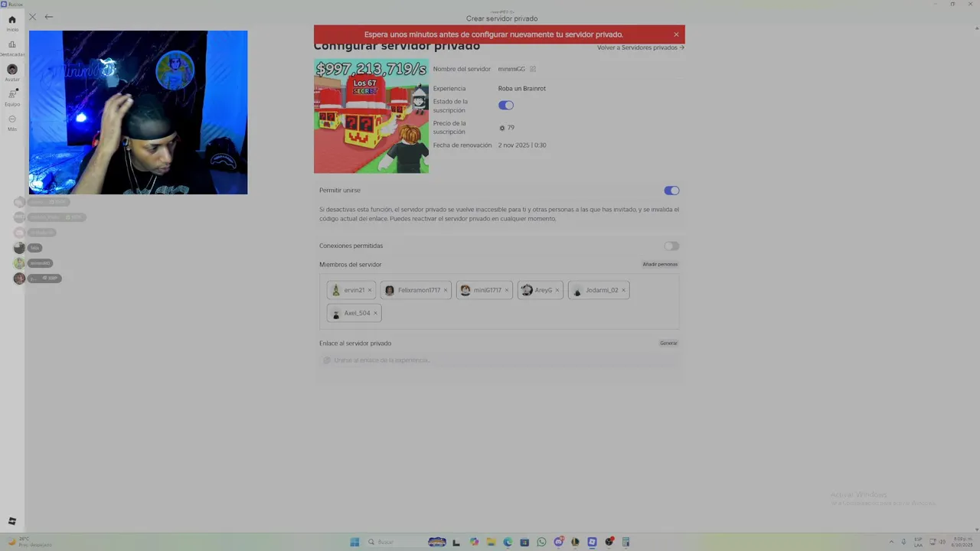
Task: Open Más options in sidebar
Action: point(12,122)
